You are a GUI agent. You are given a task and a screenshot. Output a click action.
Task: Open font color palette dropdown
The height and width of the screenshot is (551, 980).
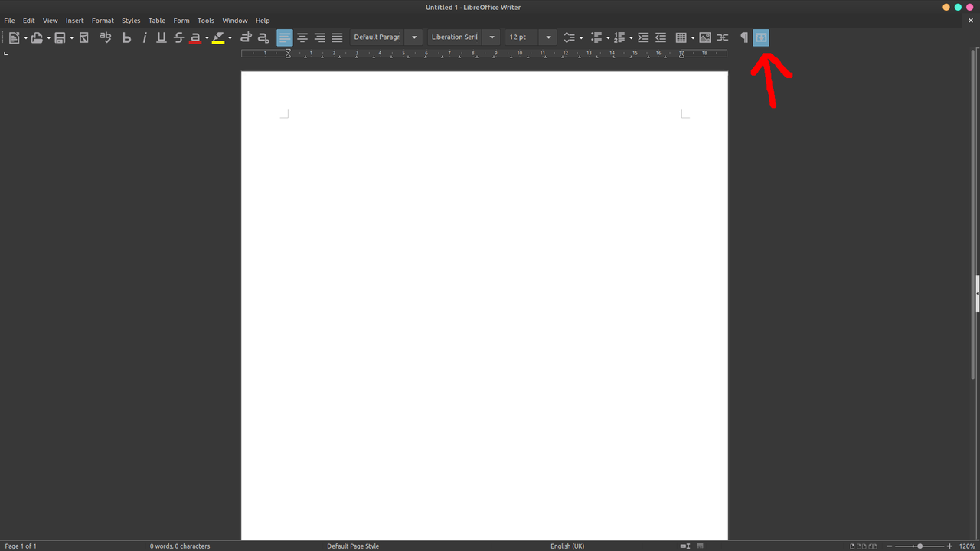207,38
